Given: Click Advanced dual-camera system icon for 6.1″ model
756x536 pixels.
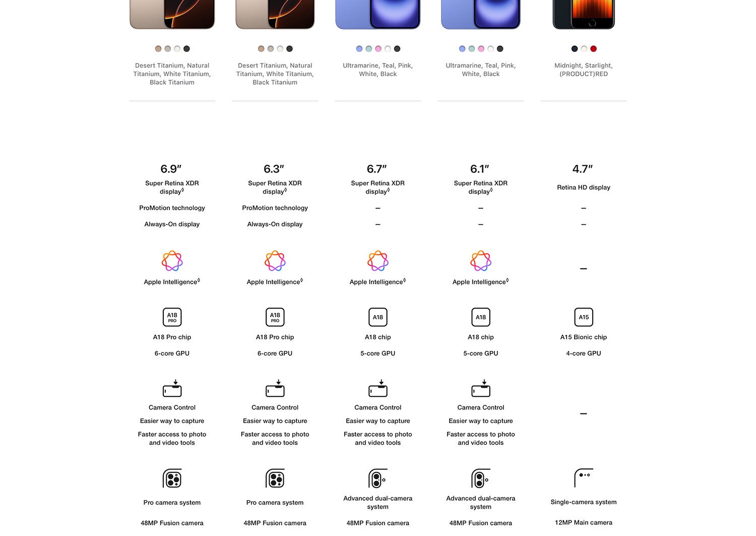Looking at the screenshot, I should tap(480, 478).
